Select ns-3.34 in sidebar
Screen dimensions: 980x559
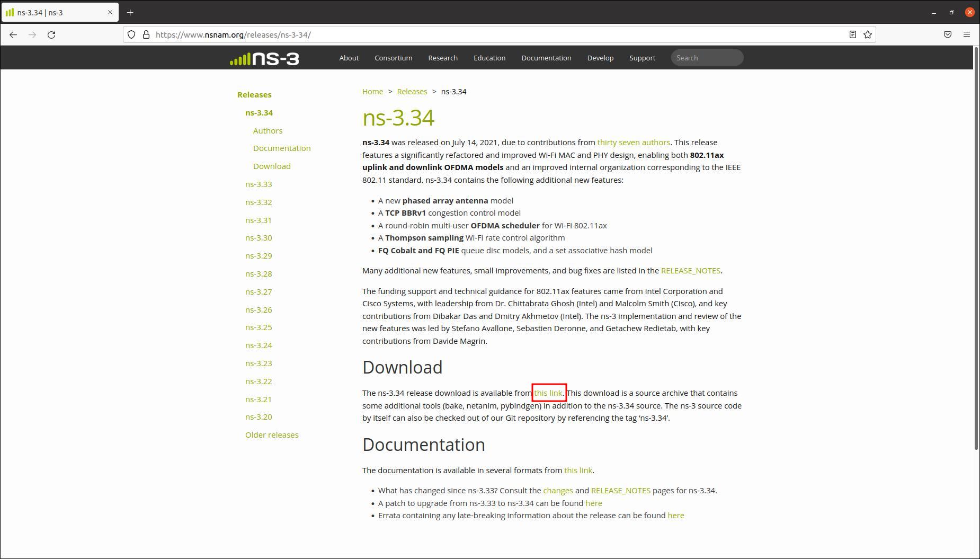pos(259,113)
